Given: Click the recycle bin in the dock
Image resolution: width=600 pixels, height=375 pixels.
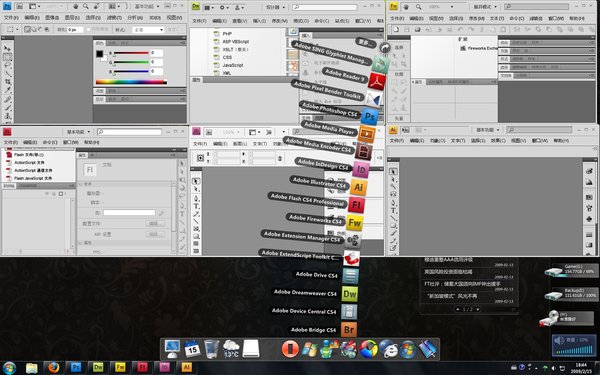Looking at the screenshot, I should [x=211, y=349].
